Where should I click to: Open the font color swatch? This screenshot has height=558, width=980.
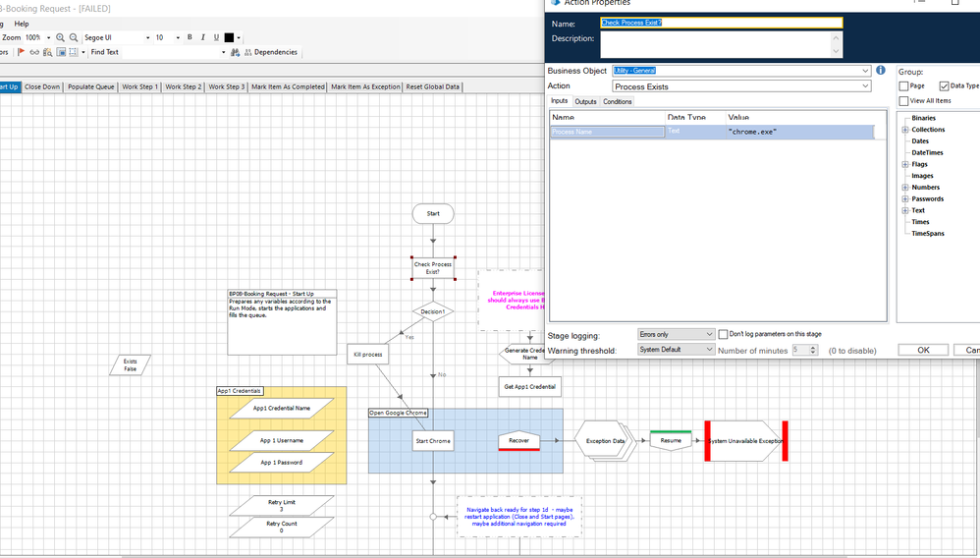[x=230, y=37]
